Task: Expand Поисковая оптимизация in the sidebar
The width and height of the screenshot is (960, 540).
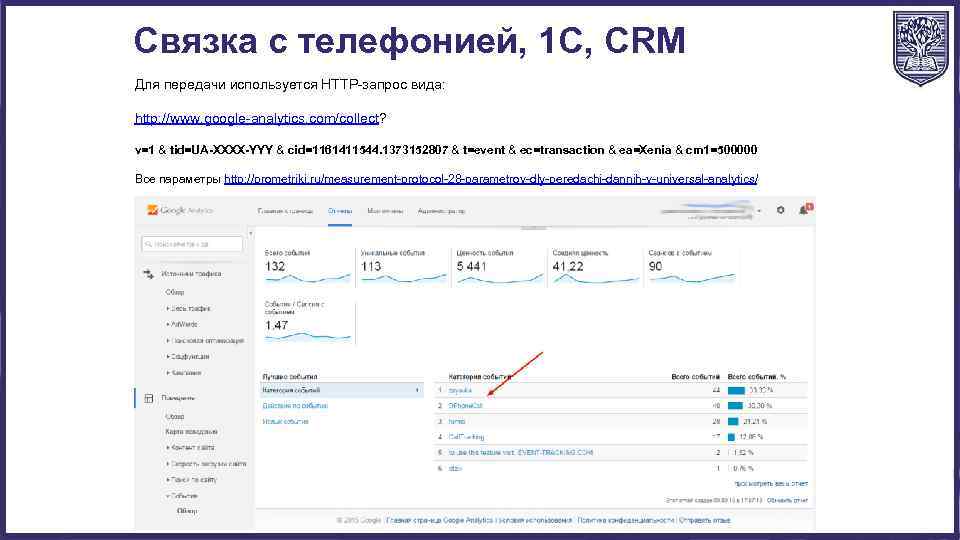Action: pyautogui.click(x=205, y=340)
